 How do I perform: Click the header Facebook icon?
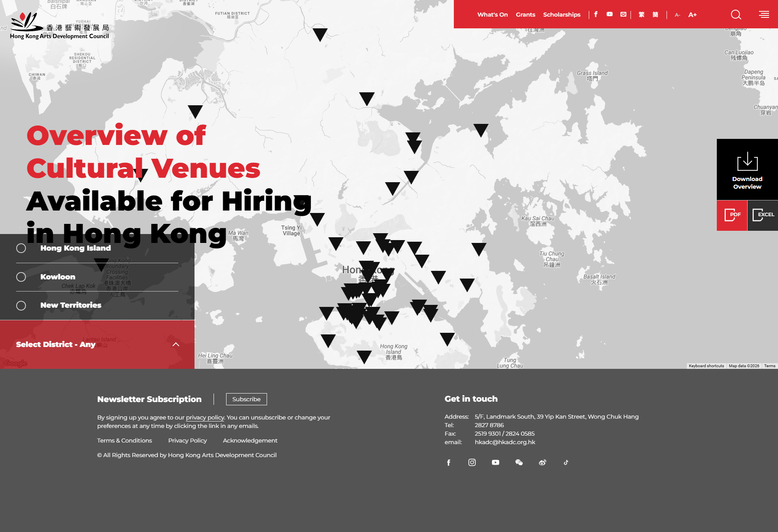pos(596,14)
